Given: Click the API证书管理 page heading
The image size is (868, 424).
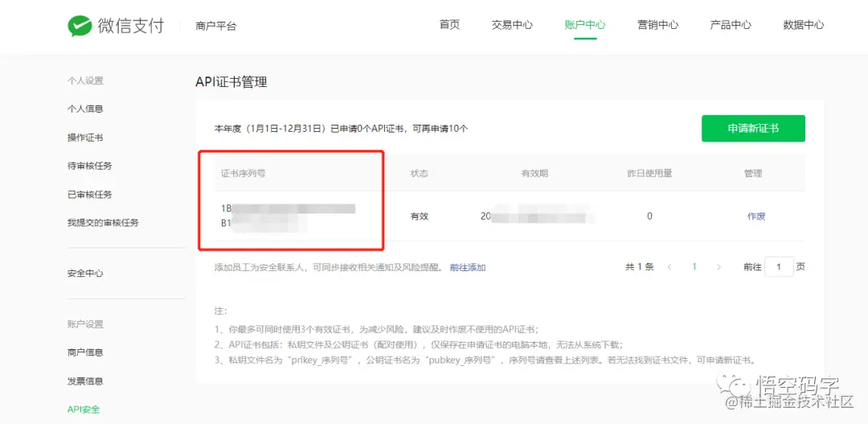Looking at the screenshot, I should pyautogui.click(x=231, y=82).
